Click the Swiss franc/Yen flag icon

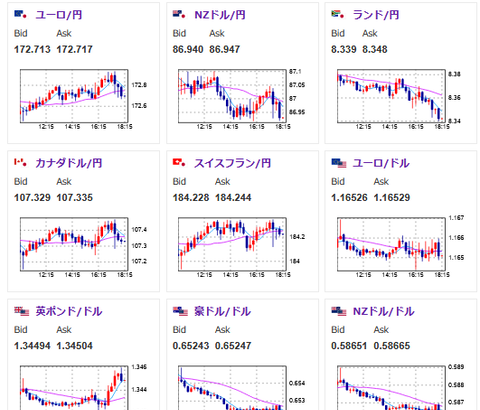[x=179, y=162]
